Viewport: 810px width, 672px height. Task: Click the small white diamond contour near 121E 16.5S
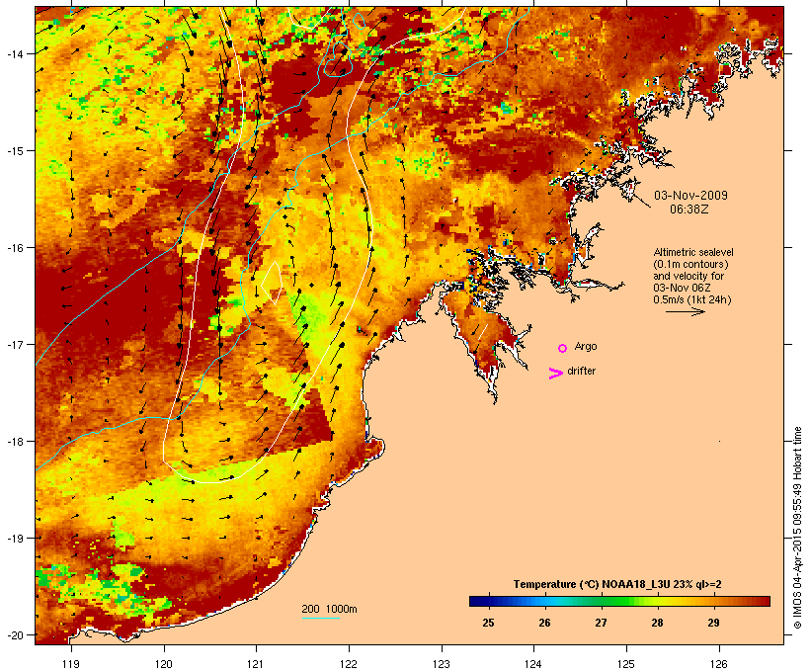(272, 283)
